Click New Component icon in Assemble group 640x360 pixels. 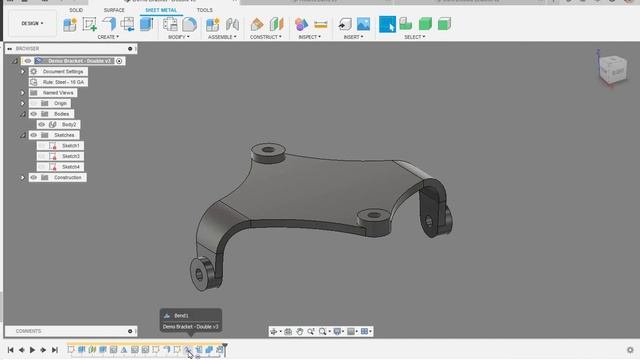213,24
